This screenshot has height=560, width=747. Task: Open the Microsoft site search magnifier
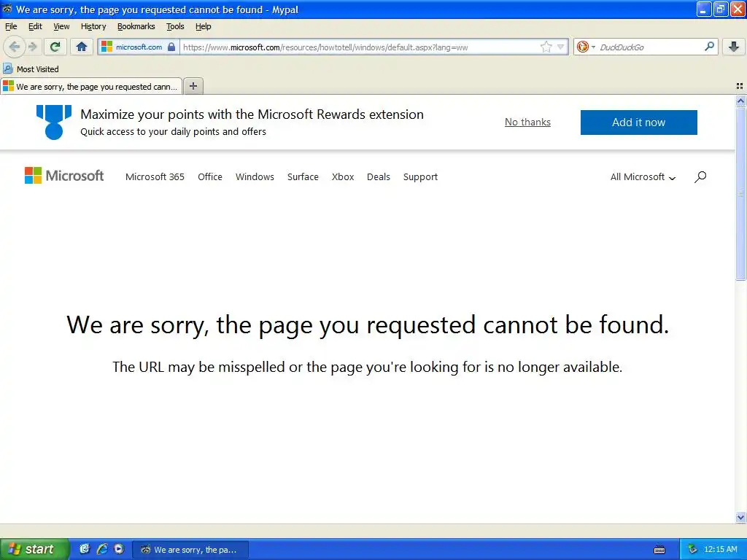click(700, 177)
